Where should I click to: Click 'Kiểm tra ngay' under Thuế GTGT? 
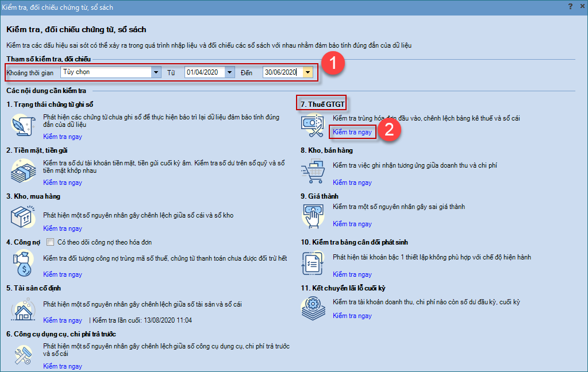tap(352, 132)
